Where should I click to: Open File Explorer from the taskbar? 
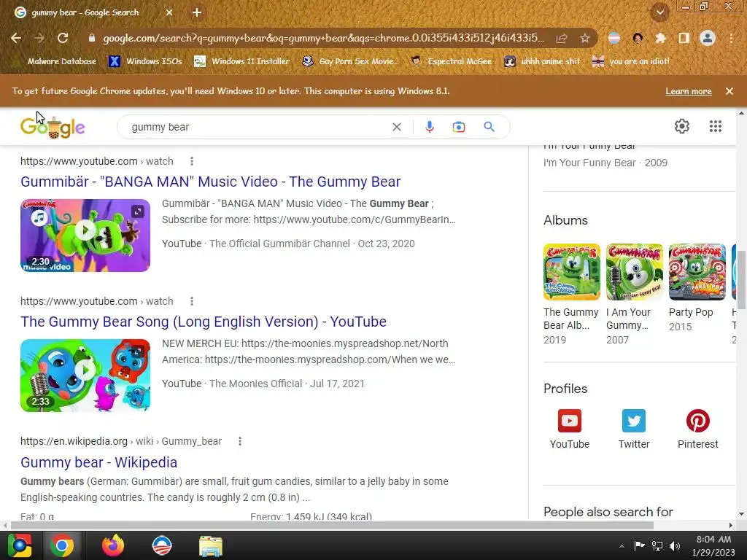pos(211,545)
